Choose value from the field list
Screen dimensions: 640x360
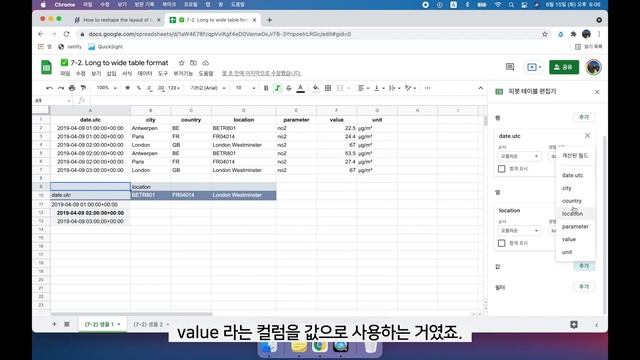coord(575,239)
